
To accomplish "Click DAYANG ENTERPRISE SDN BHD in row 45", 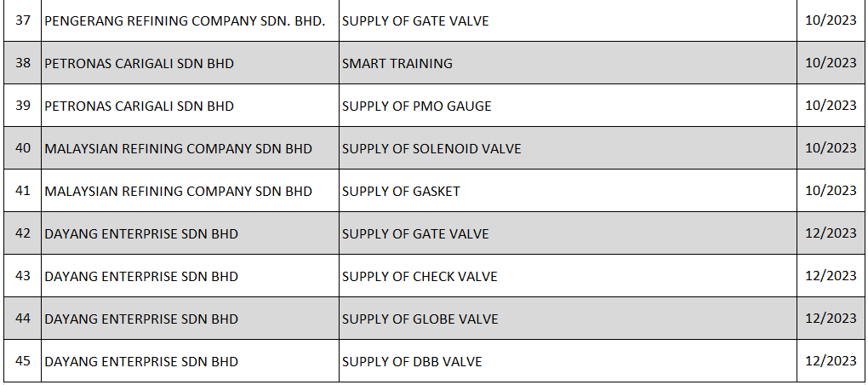I will click(x=141, y=362).
